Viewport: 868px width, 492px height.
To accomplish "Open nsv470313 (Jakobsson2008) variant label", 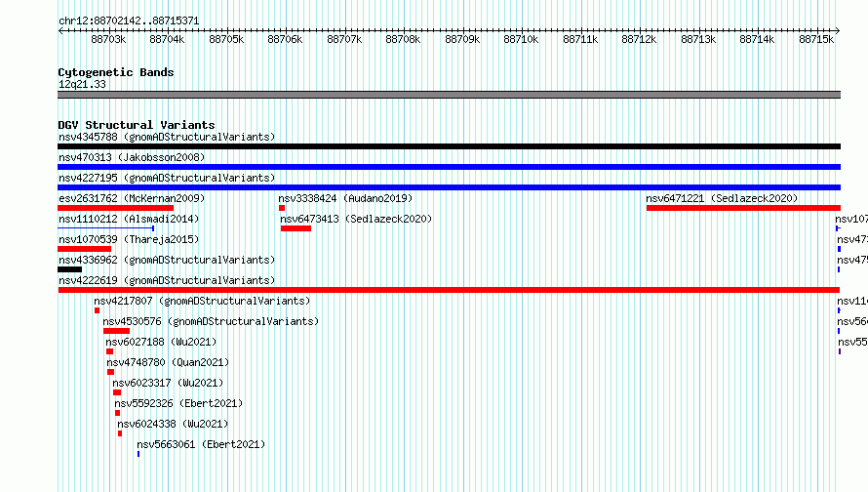I will [132, 157].
